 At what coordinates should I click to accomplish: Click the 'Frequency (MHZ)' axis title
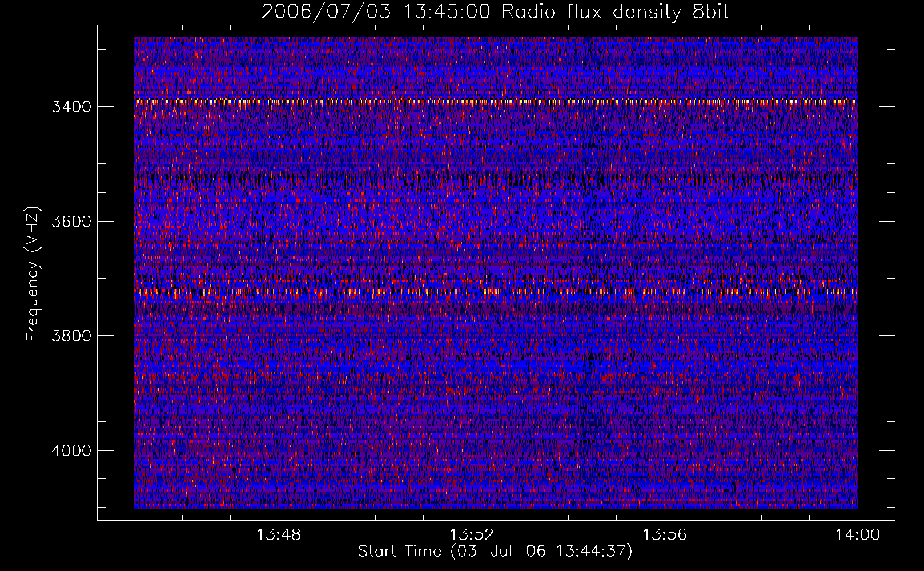(33, 274)
